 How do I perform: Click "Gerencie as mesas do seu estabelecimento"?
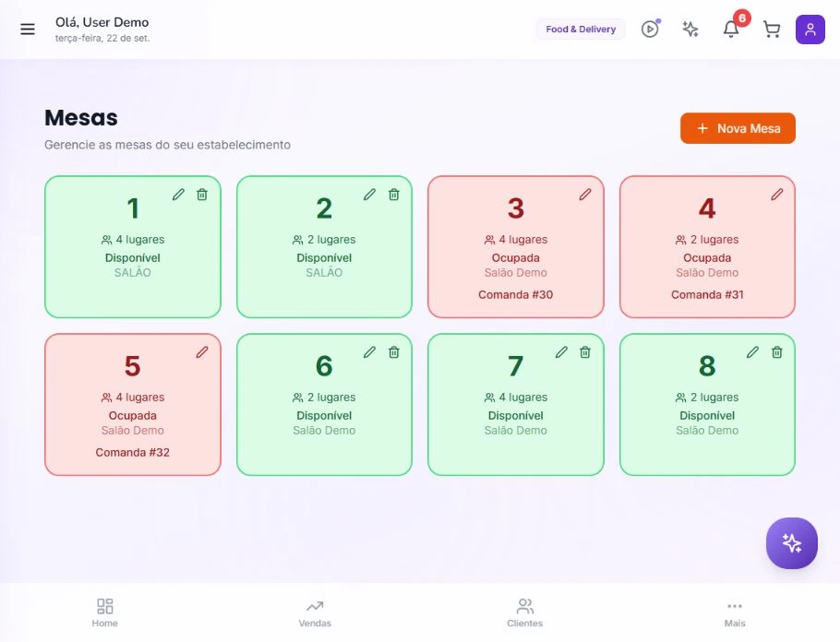pyautogui.click(x=167, y=145)
